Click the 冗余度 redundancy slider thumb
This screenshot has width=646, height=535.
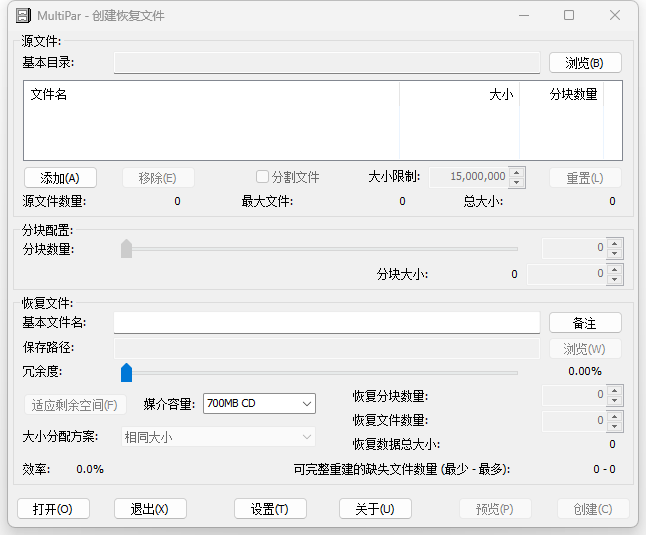tap(126, 373)
